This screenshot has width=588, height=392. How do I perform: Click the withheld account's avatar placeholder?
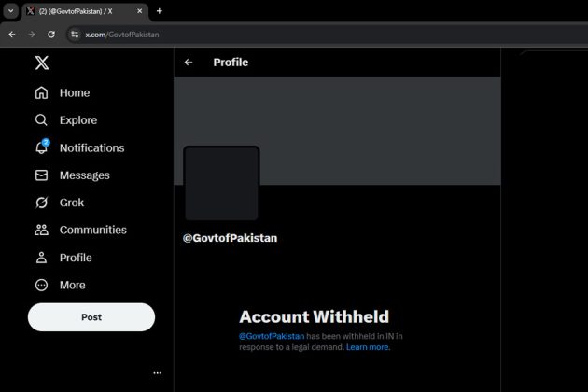(221, 183)
